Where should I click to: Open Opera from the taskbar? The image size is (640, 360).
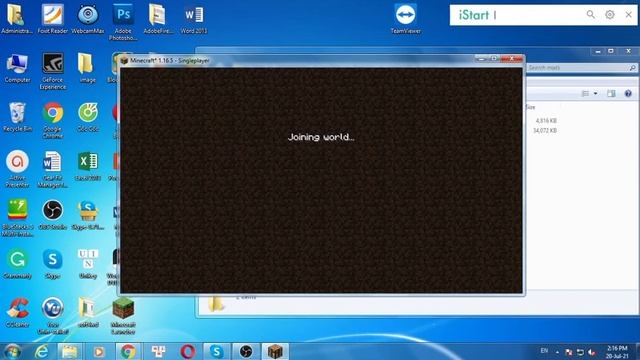click(x=187, y=351)
